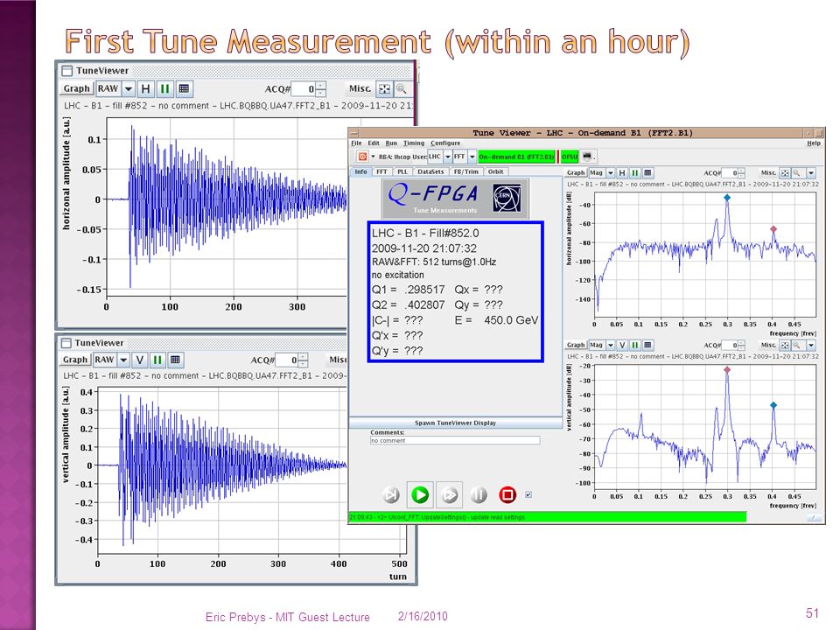Click Graph button in bottom-left TuneViewer
Image resolution: width=840 pixels, height=630 pixels.
point(75,360)
